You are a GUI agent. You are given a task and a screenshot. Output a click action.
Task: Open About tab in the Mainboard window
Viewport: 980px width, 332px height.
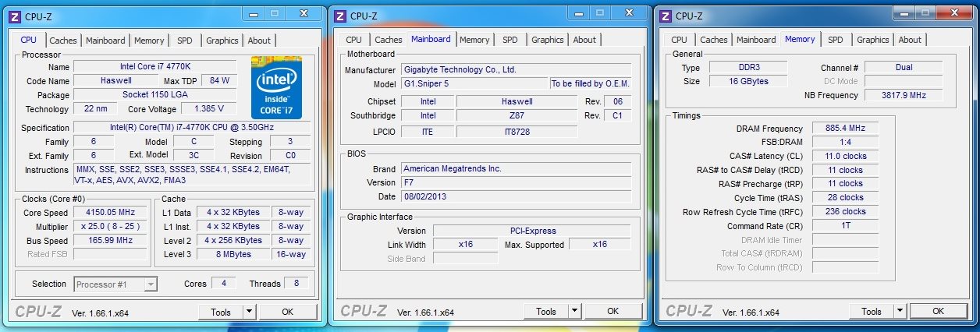point(584,40)
